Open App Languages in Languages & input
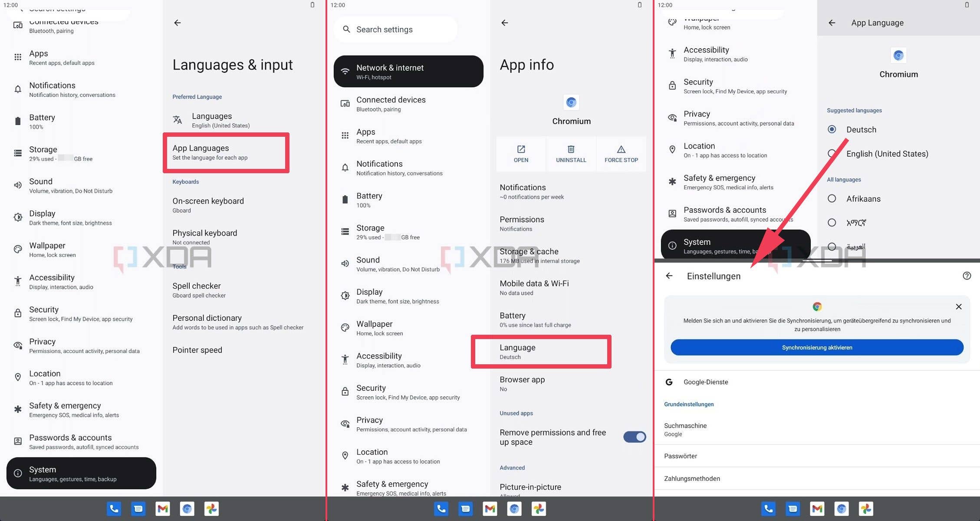Image resolution: width=980 pixels, height=521 pixels. [226, 152]
